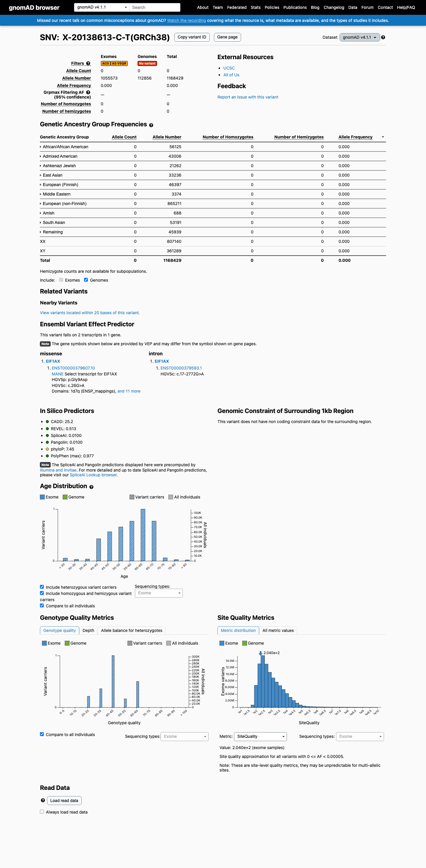Screen dimensions: 426x868
Task: Expand Admixed American ancestry row
Action: point(59,156)
